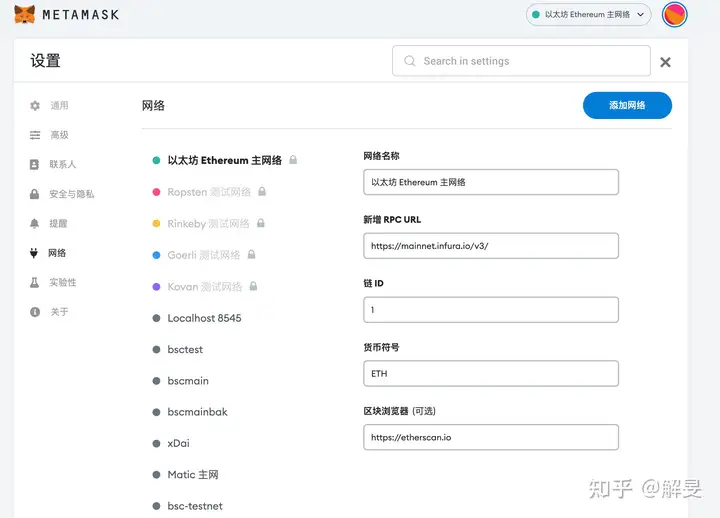The width and height of the screenshot is (720, 518).
Task: Choose the xDai network from list
Action: pyautogui.click(x=171, y=443)
